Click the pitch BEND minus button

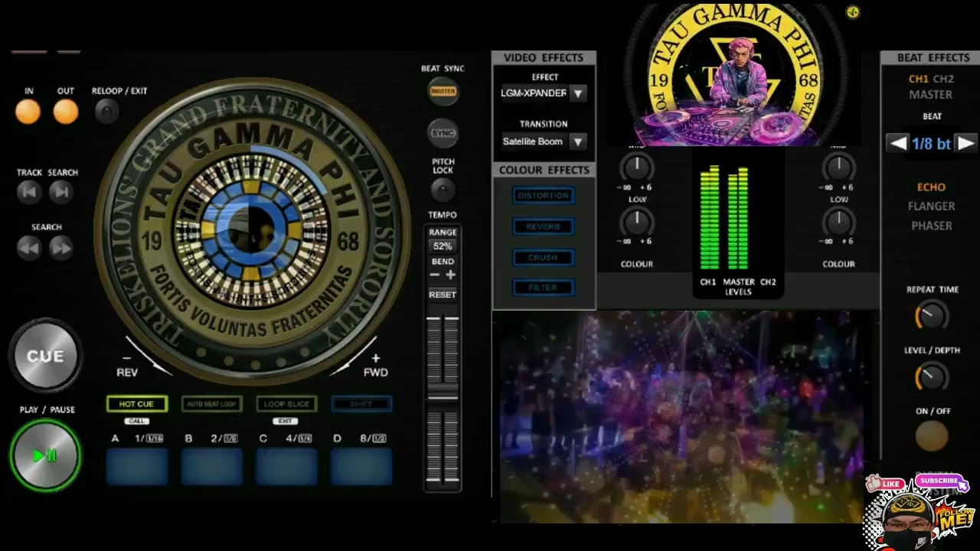point(434,275)
